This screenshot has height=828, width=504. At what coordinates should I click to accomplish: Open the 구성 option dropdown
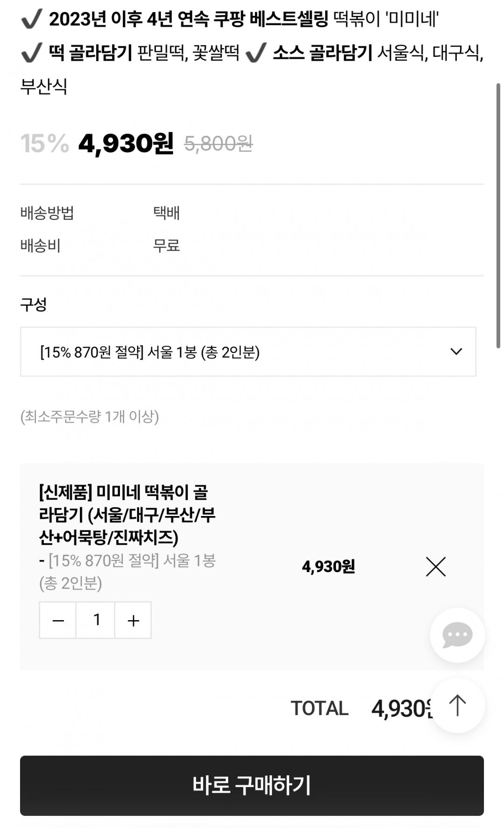click(247, 352)
